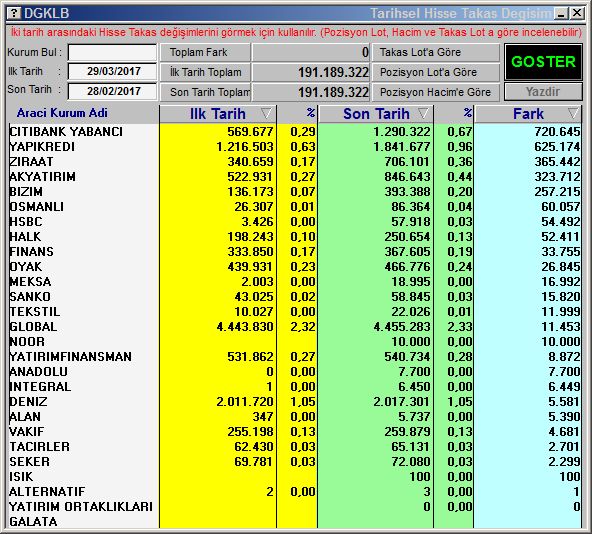Select the MEKSA row
Viewport: 592px width, 534px height.
pos(294,282)
